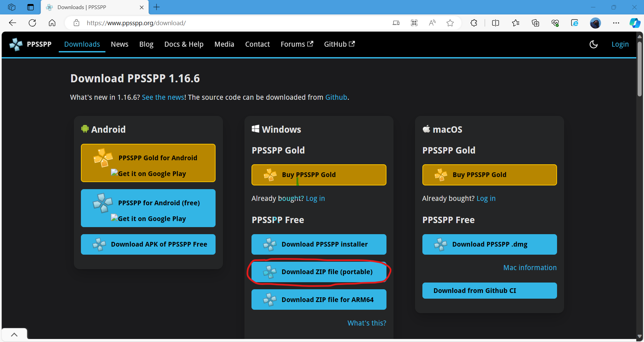Open the Media page
Viewport: 644px width, 342px height.
(224, 44)
